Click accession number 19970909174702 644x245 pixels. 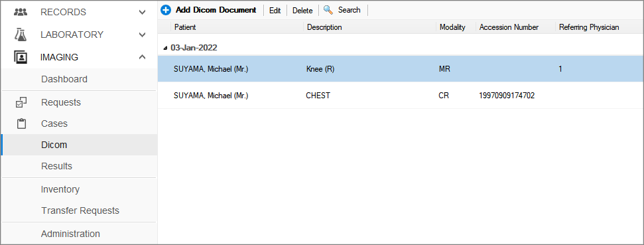click(x=507, y=96)
